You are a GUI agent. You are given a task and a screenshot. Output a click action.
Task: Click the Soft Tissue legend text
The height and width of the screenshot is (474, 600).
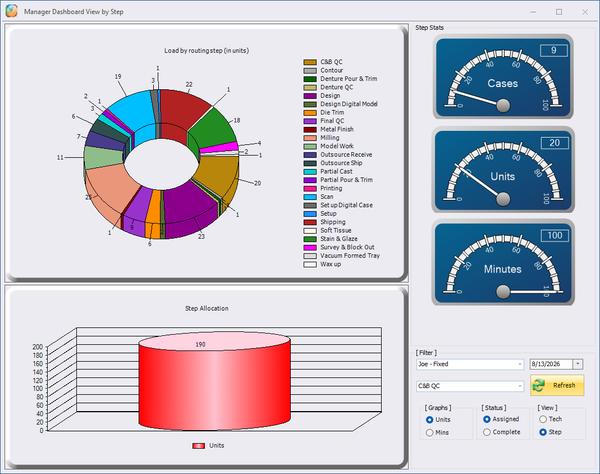point(336,230)
